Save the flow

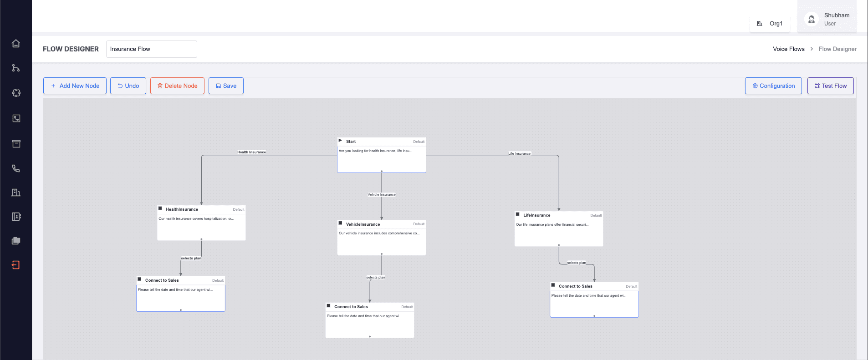226,86
